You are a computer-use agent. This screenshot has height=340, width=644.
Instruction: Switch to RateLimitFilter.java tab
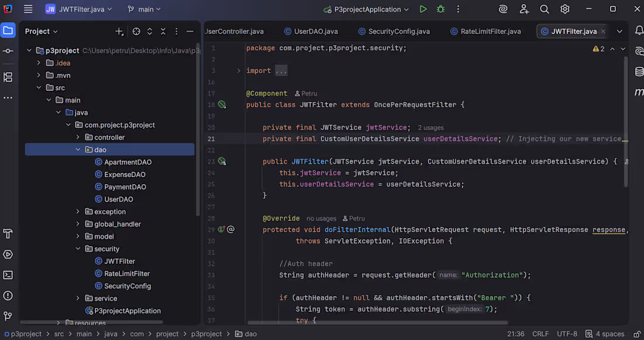coord(485,31)
